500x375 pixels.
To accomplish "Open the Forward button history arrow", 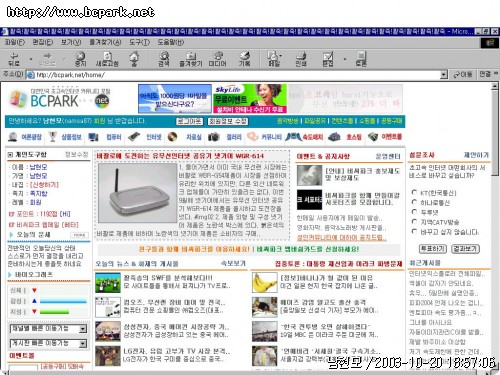I will [64, 59].
